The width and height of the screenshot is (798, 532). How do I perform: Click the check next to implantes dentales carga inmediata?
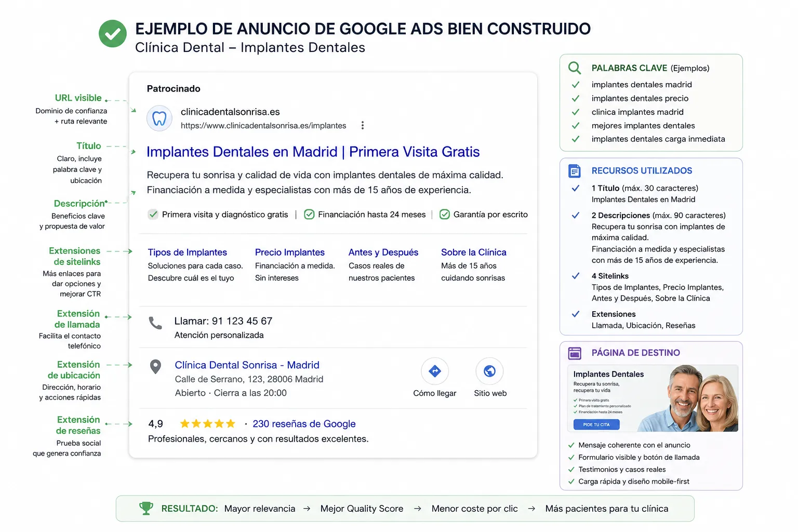576,139
